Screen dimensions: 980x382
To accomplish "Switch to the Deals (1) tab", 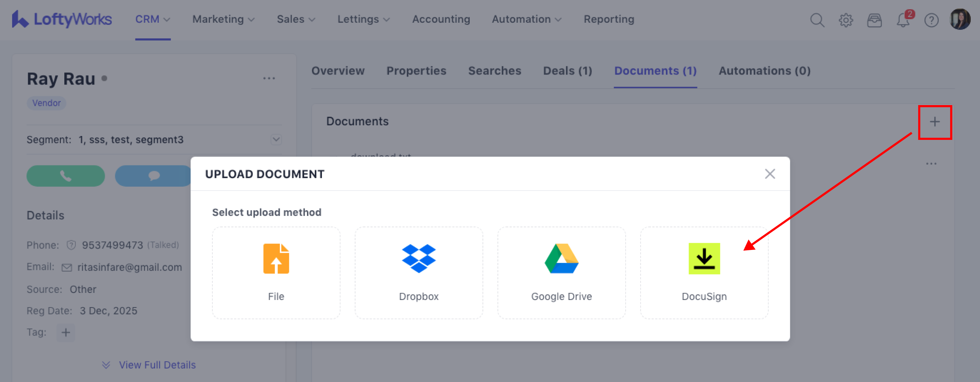I will pyautogui.click(x=567, y=71).
